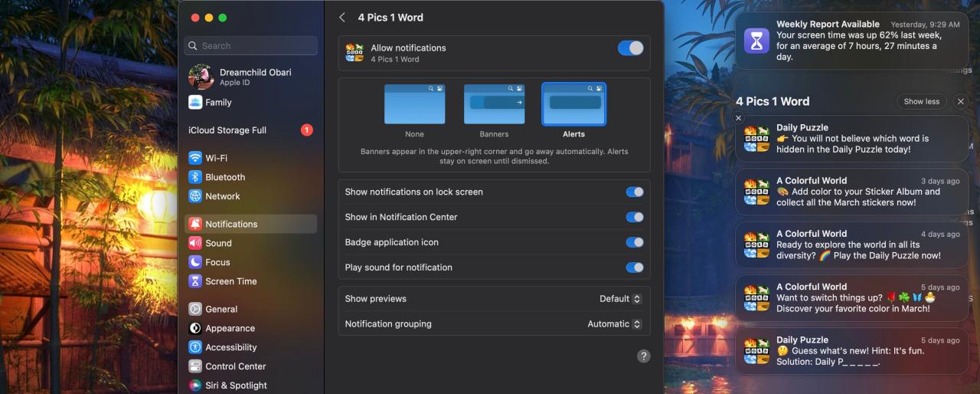Select Wi-Fi in sidebar list
Screen dimensions: 980x394
pyautogui.click(x=250, y=158)
